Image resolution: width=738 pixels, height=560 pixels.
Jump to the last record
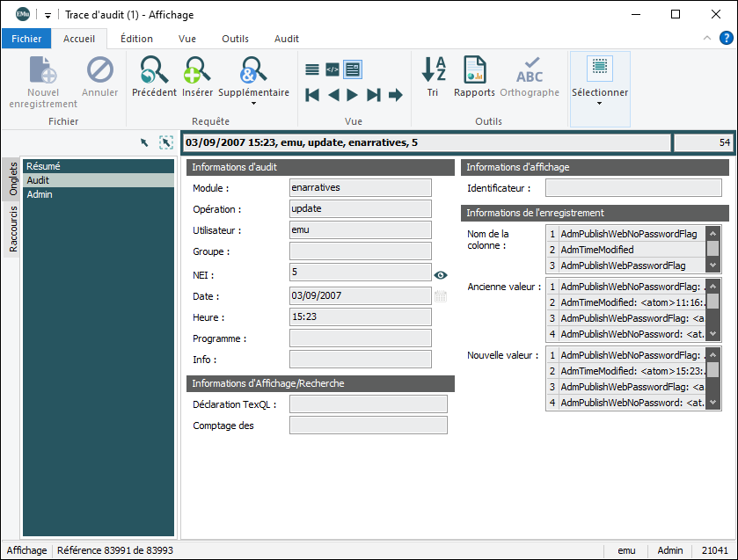(x=374, y=95)
